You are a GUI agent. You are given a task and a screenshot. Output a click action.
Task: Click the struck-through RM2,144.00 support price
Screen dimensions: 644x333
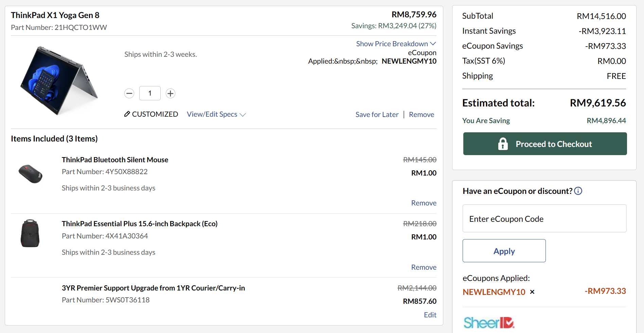(x=417, y=288)
